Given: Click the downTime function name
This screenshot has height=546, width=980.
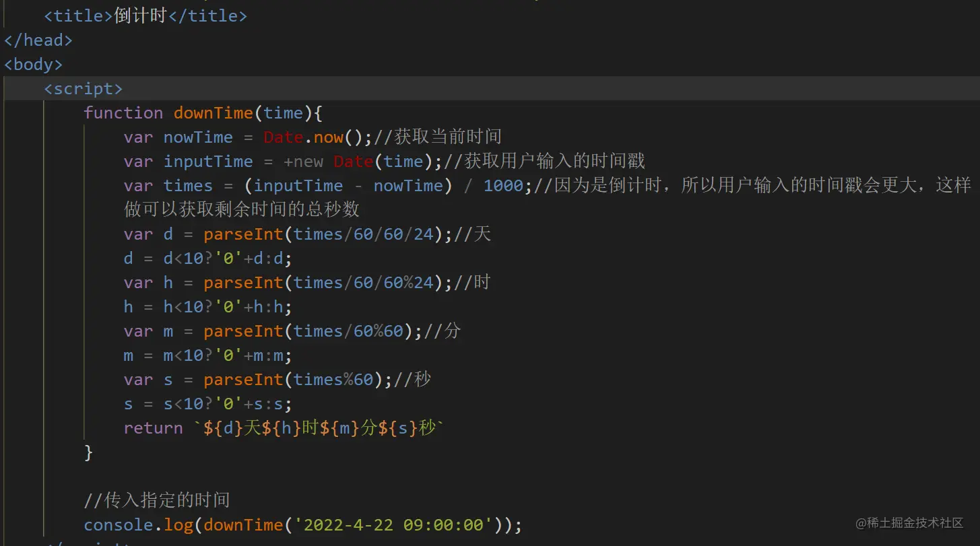Looking at the screenshot, I should (x=213, y=112).
